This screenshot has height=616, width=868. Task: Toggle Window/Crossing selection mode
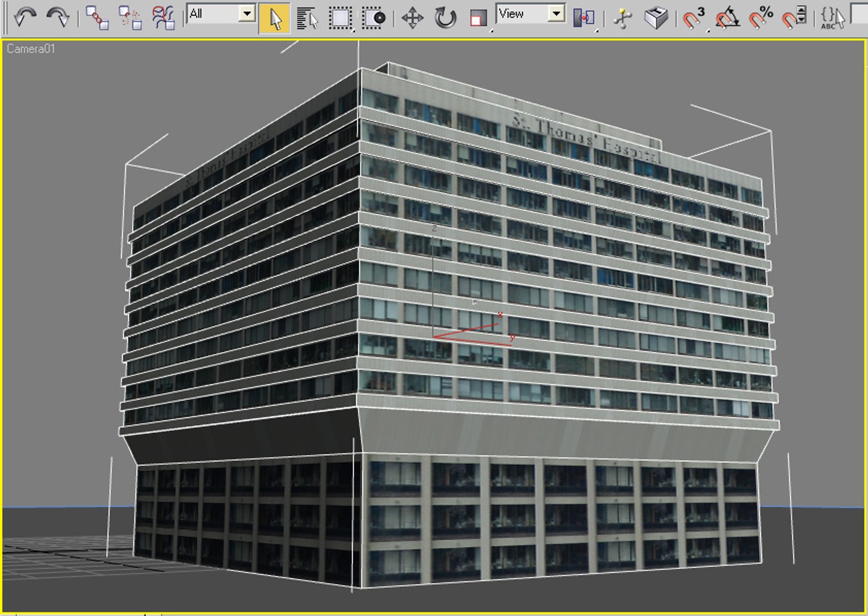(374, 18)
